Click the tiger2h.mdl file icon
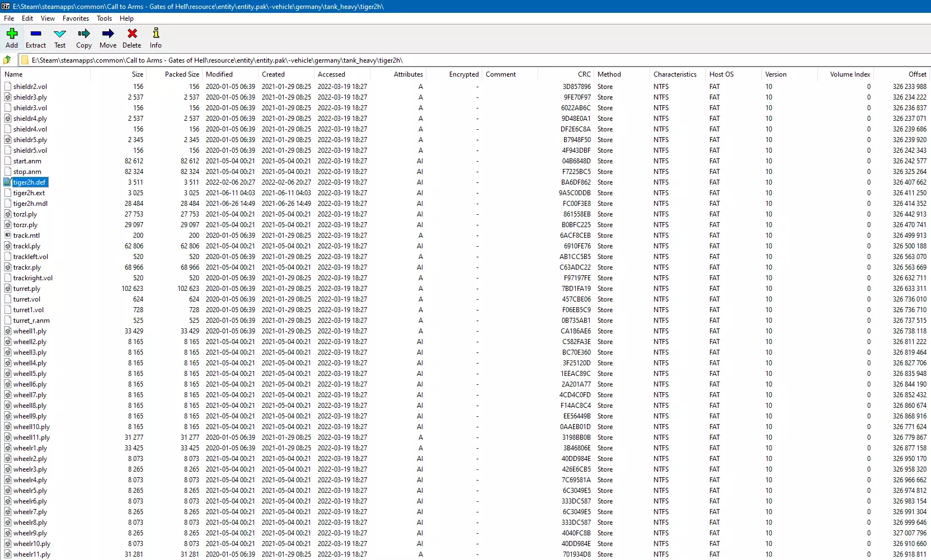Screen dimensions: 931x560 tap(8, 204)
